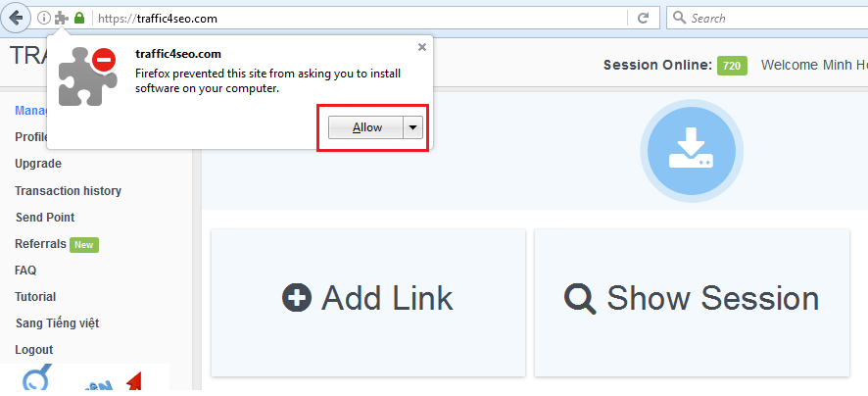Click the add-on puzzle piece icon in address bar

pos(61,18)
